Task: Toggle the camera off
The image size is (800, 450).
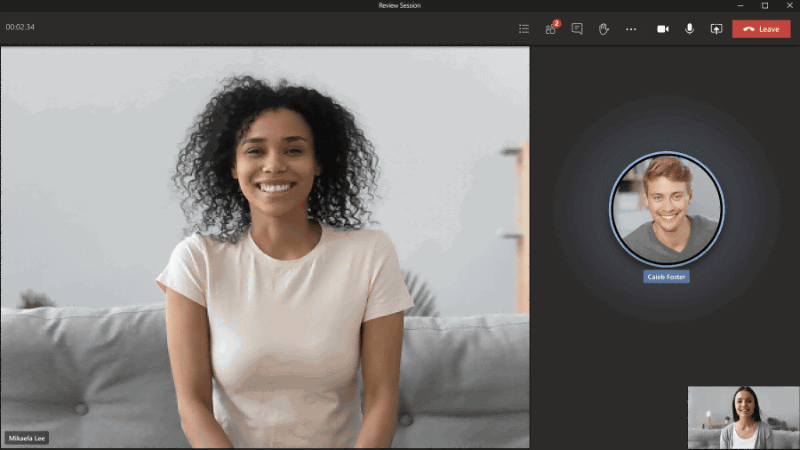Action: (x=662, y=29)
